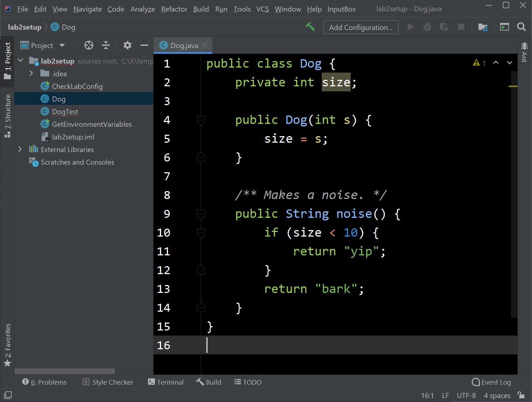Click line number 8 in gutter

pyautogui.click(x=167, y=195)
